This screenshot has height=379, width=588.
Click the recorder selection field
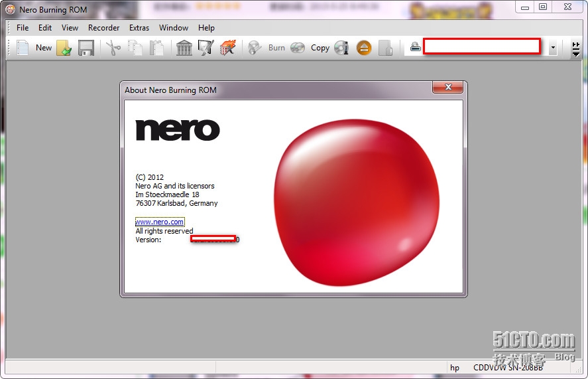pyautogui.click(x=482, y=46)
